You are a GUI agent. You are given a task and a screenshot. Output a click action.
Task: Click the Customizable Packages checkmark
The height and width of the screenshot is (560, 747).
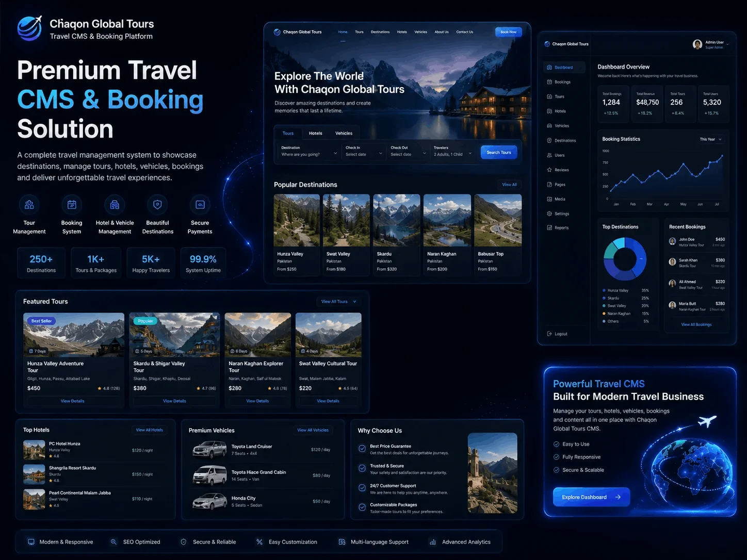tap(362, 507)
